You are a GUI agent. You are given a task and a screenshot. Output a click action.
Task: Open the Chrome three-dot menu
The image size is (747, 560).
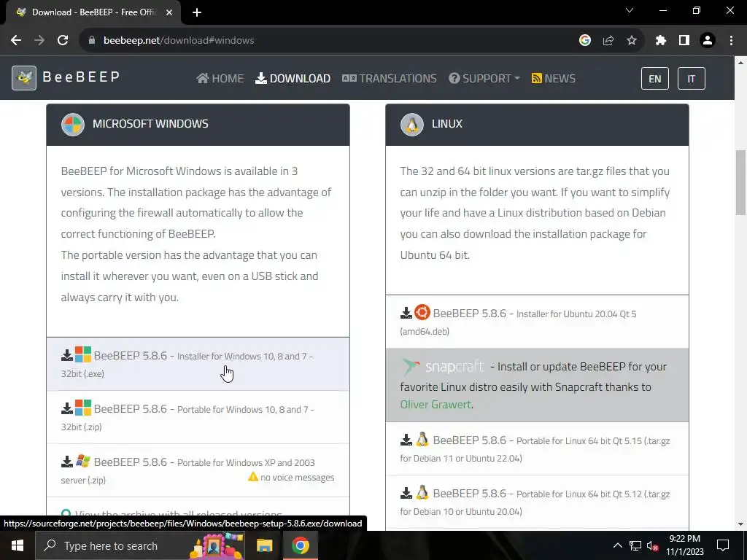click(x=731, y=41)
